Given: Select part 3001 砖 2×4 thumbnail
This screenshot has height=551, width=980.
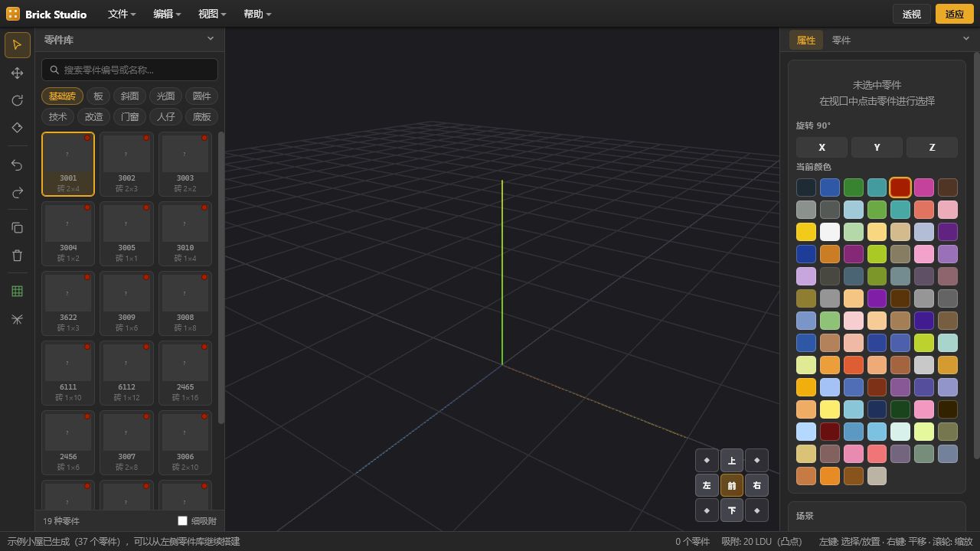Looking at the screenshot, I should pyautogui.click(x=68, y=164).
